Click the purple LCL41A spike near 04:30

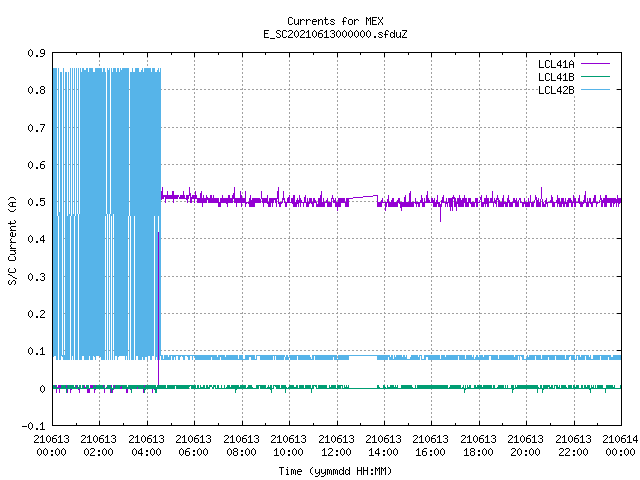[158, 308]
